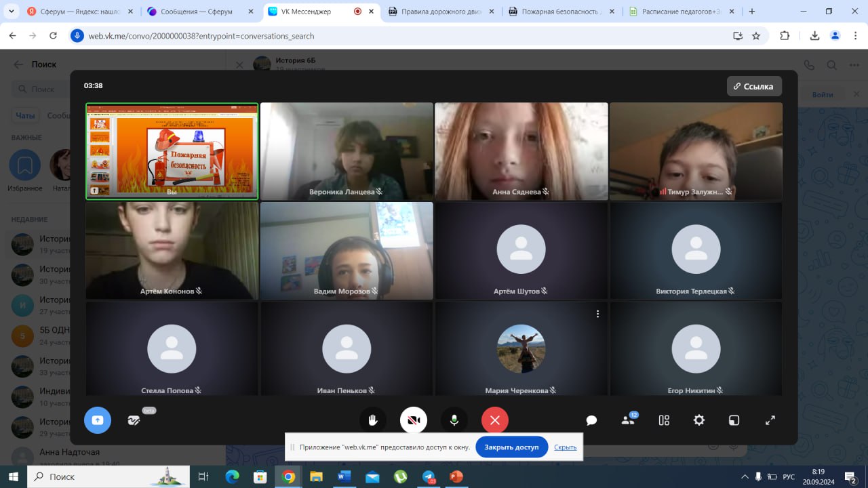The width and height of the screenshot is (868, 488).
Task: Open a new browser tab
Action: [751, 12]
